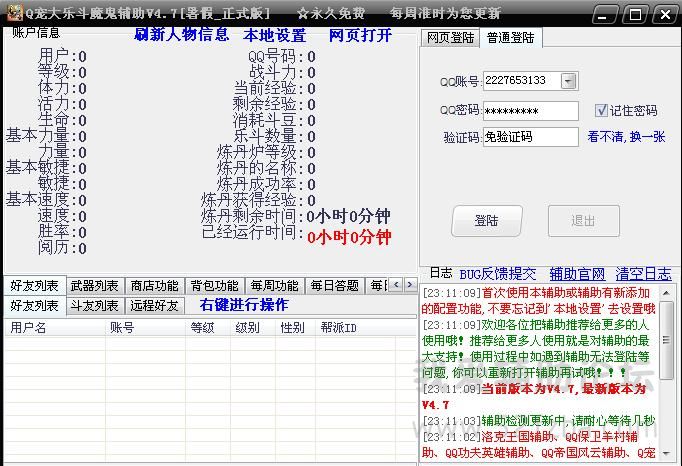Click 清空日志 to clear the log

[643, 274]
